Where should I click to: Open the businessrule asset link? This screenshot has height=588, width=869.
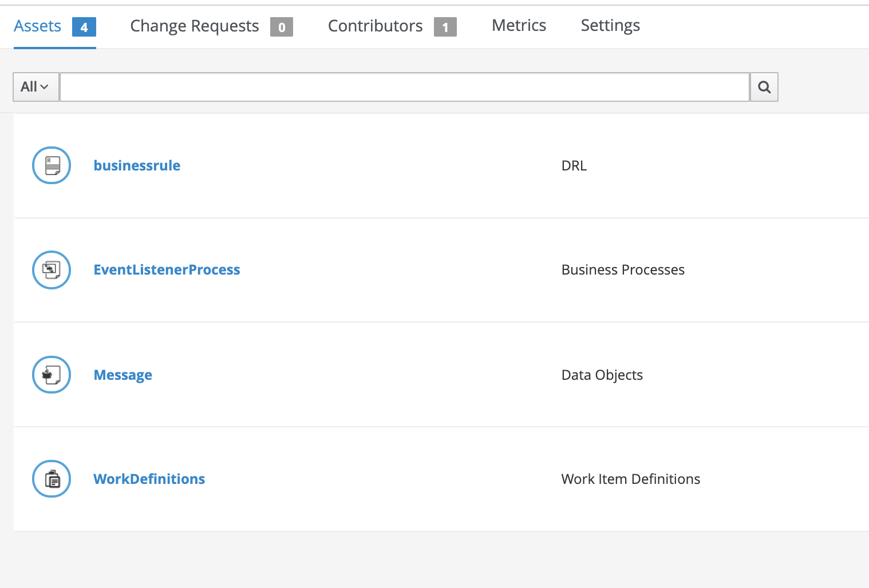pos(137,166)
